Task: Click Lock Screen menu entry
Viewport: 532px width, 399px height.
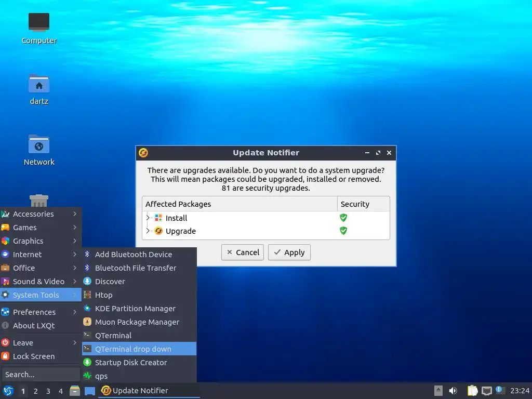Action: (x=41, y=356)
